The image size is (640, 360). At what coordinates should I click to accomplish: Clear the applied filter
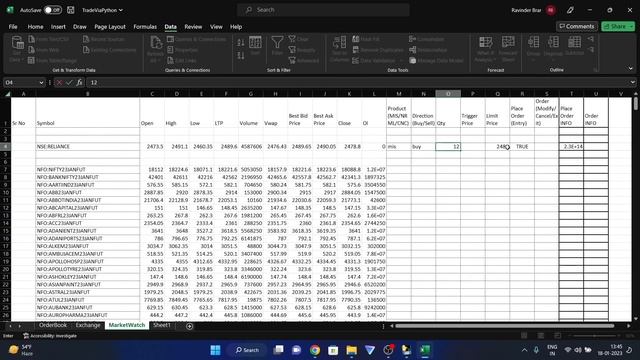click(299, 39)
